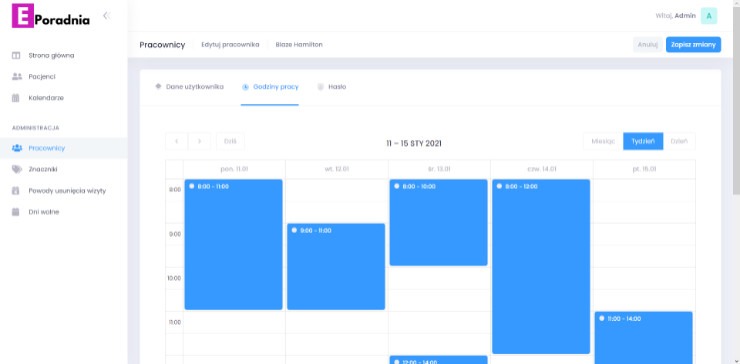Screen dimensions: 740x364
Task: Select Wednesday 12:00 - 14:00 work block
Action: click(x=438, y=360)
